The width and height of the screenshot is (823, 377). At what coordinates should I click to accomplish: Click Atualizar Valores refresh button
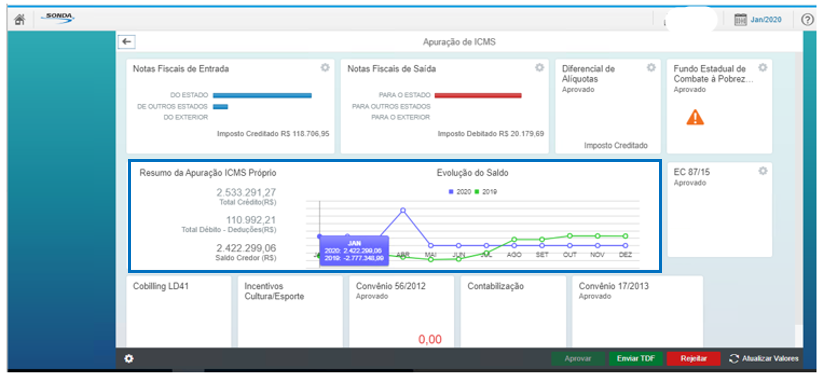pyautogui.click(x=764, y=359)
